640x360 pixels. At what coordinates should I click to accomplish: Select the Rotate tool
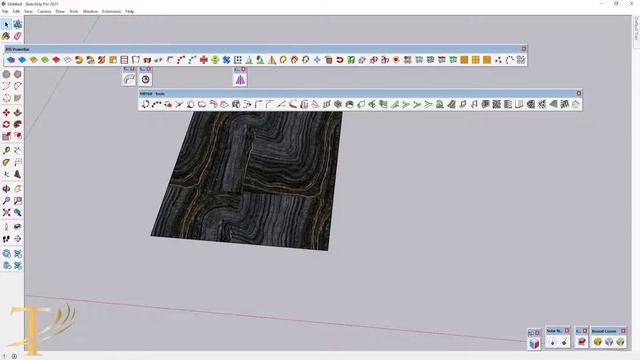click(x=6, y=124)
